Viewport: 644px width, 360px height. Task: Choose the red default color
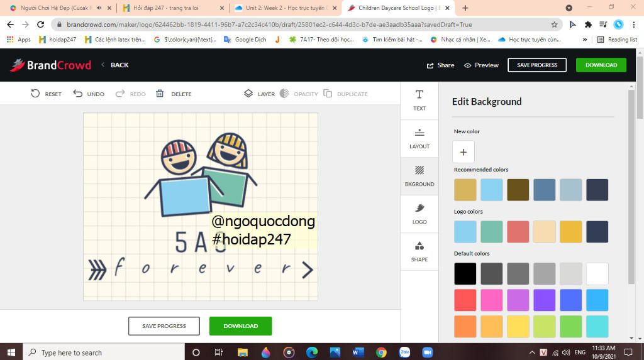465,300
